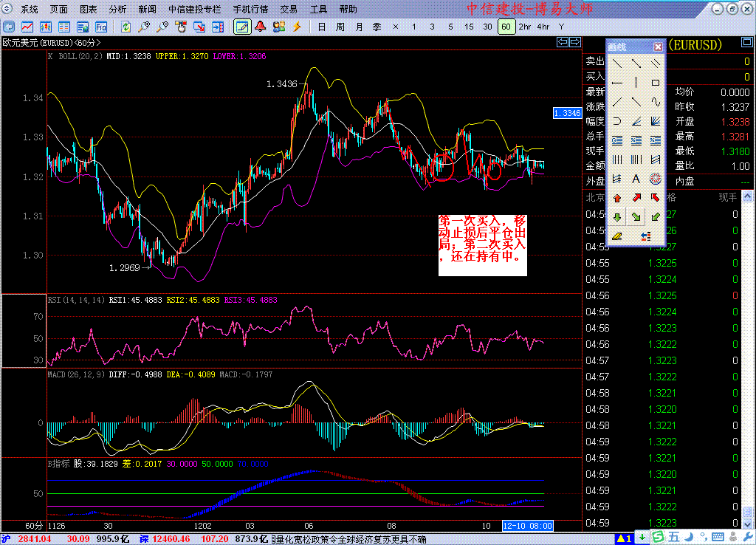Open the red line chart toolbar icon

point(27,27)
